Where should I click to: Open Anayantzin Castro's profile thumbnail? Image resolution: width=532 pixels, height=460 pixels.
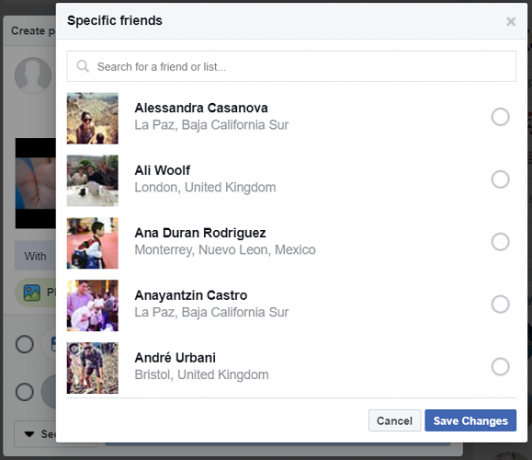pyautogui.click(x=93, y=306)
